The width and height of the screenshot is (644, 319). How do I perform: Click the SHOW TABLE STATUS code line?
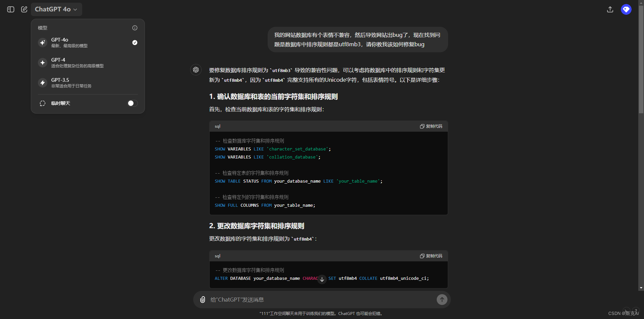[x=299, y=181]
